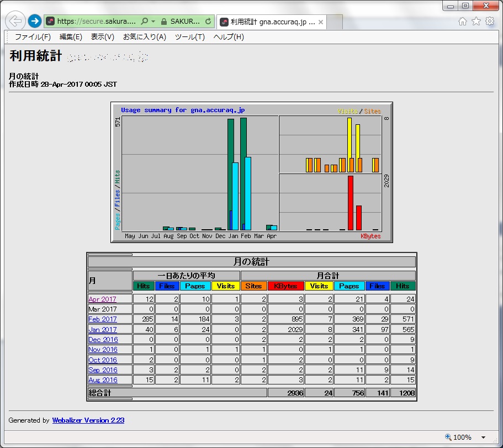
Task: Click the refresh icon in address bar
Action: pos(208,22)
